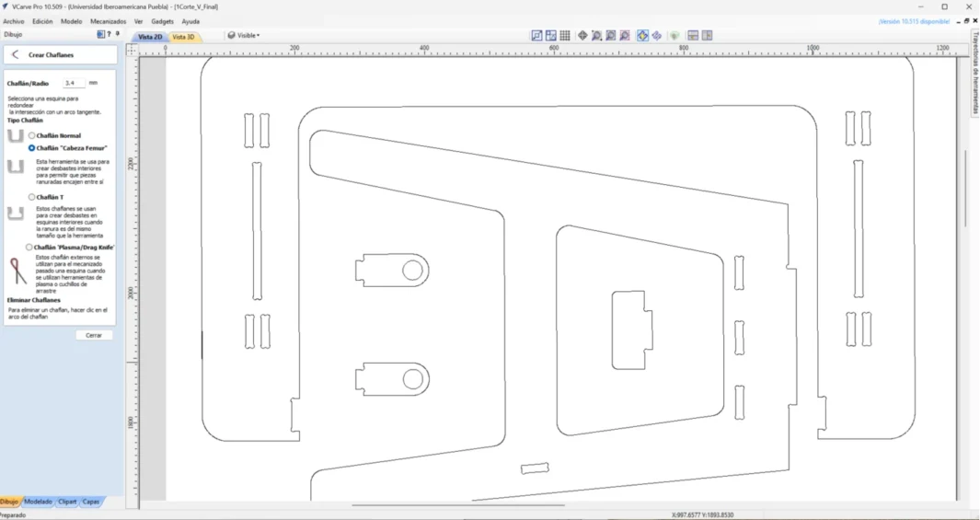Click the Chaflán Normal illustration icon
Screen dimensions: 980x520
(16, 135)
